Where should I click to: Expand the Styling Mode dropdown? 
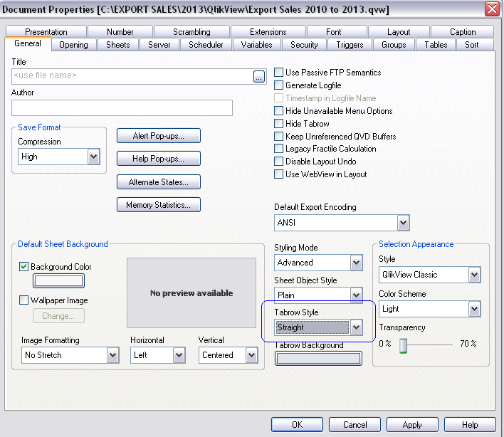pyautogui.click(x=356, y=263)
